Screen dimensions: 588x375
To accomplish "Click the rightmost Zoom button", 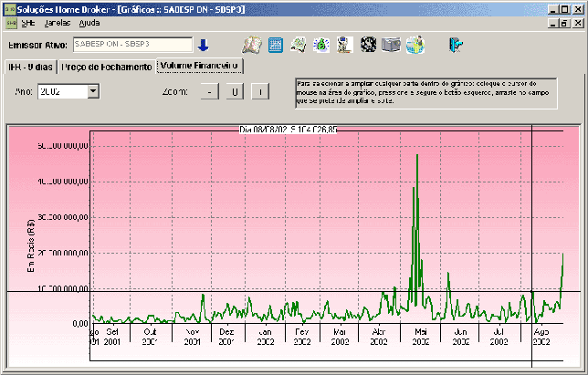I will [x=260, y=92].
